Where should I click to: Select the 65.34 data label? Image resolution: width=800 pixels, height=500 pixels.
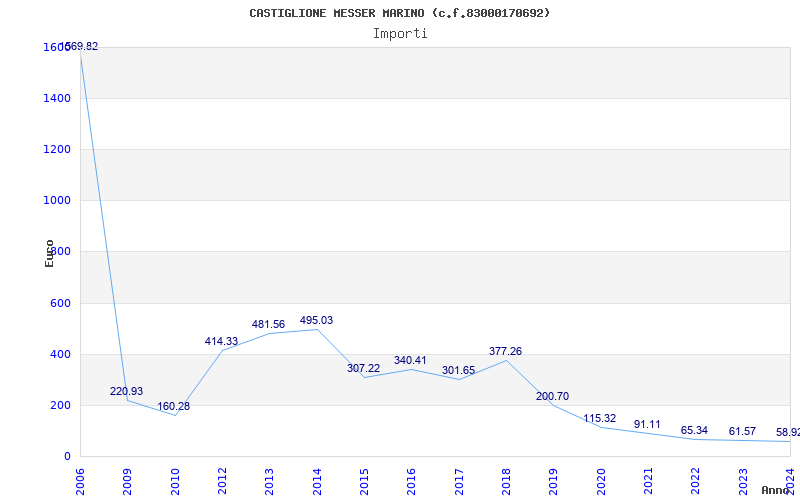pyautogui.click(x=694, y=430)
